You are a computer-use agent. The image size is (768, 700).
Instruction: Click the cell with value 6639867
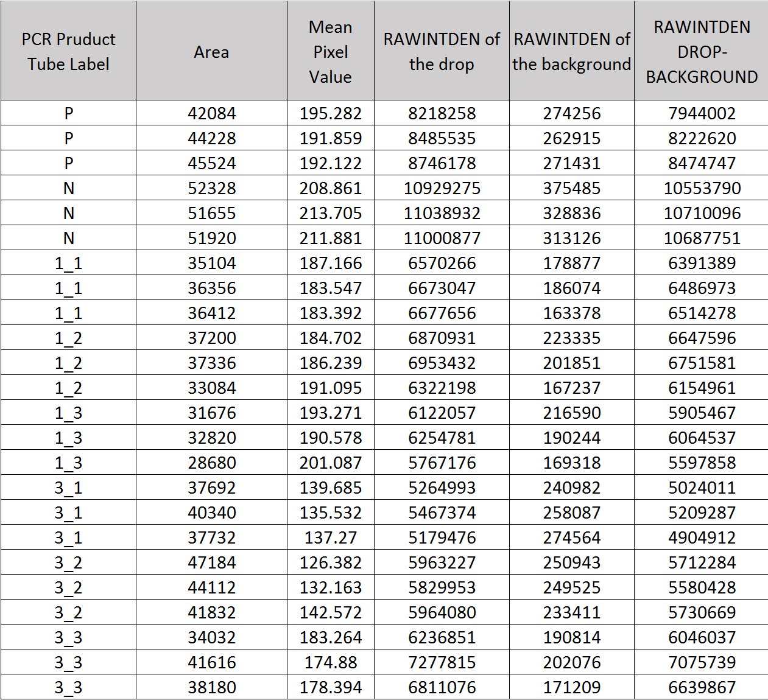coord(702,687)
